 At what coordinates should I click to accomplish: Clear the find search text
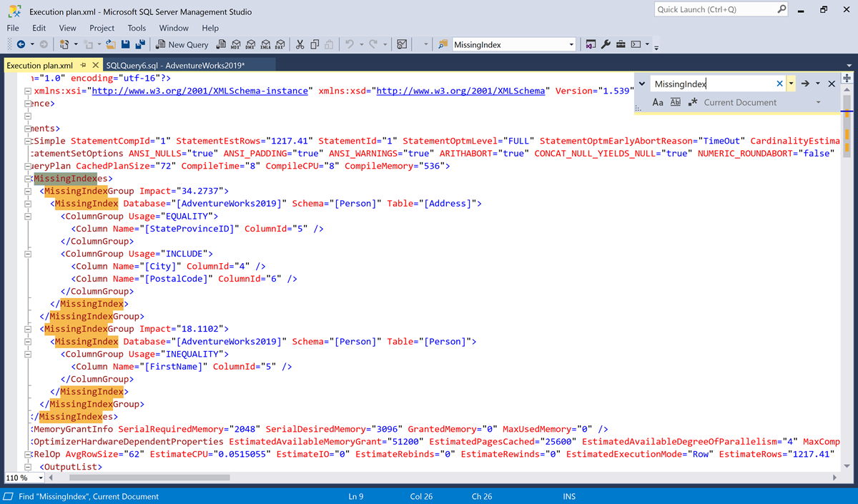[x=779, y=84]
